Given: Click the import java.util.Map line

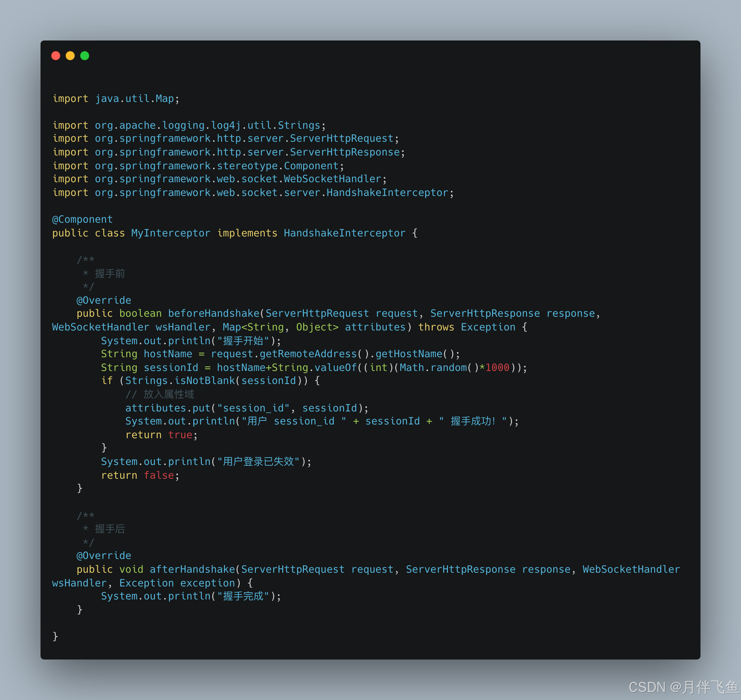Looking at the screenshot, I should 116,99.
